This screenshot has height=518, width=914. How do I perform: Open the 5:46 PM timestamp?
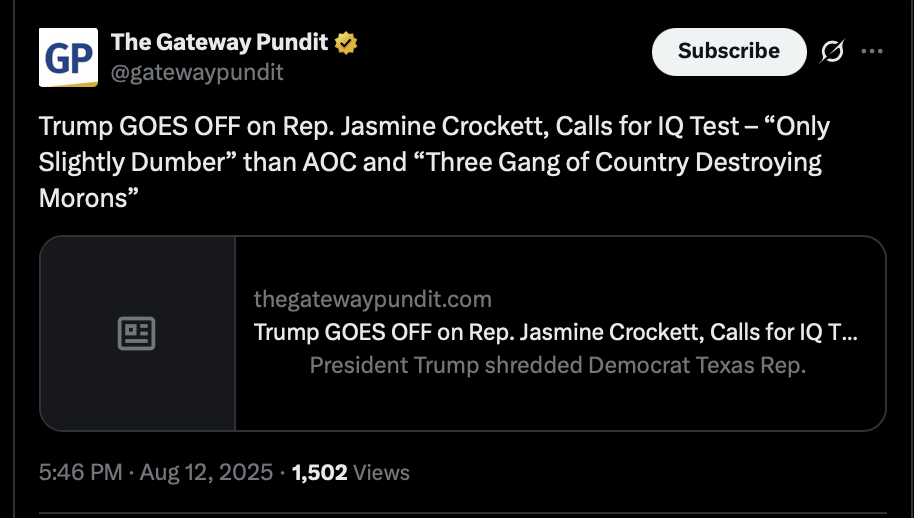pyautogui.click(x=80, y=472)
